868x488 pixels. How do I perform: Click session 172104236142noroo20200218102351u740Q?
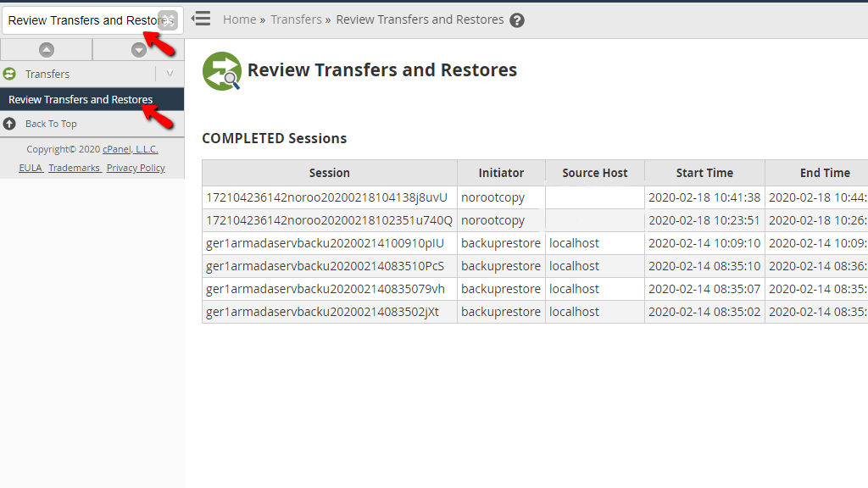point(330,220)
